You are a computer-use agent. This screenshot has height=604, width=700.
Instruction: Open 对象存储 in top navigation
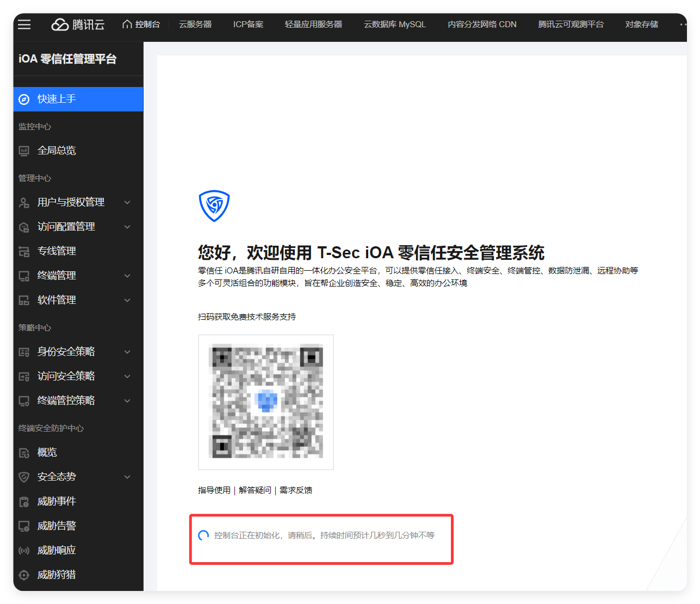[641, 24]
